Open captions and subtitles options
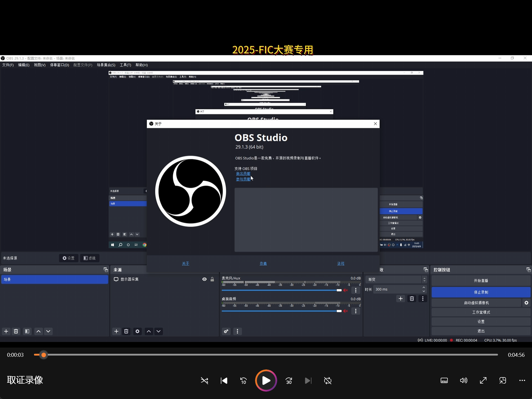The height and width of the screenshot is (399, 532). click(444, 381)
